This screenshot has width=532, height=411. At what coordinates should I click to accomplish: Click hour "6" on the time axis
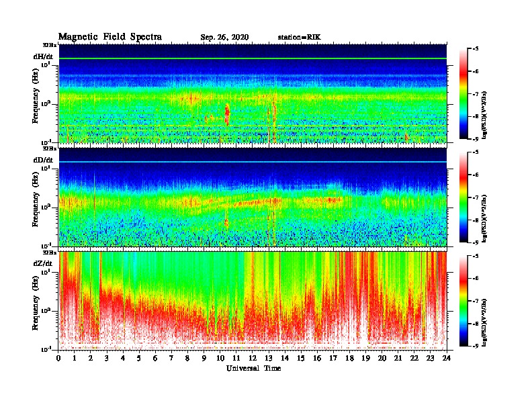(155, 359)
